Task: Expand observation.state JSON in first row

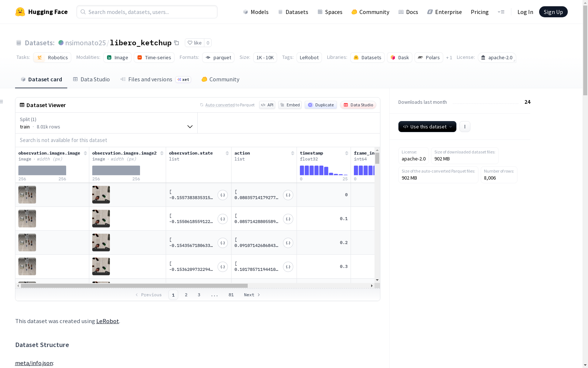Action: (x=223, y=195)
